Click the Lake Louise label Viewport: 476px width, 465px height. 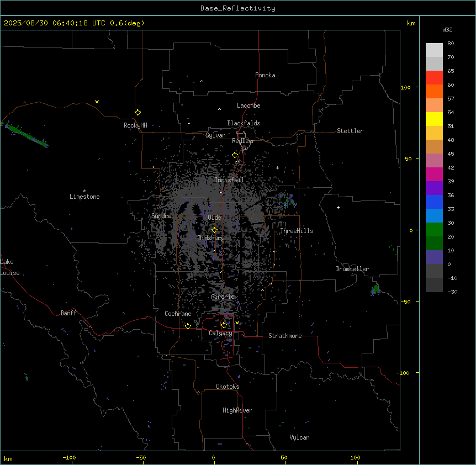pyautogui.click(x=10, y=267)
